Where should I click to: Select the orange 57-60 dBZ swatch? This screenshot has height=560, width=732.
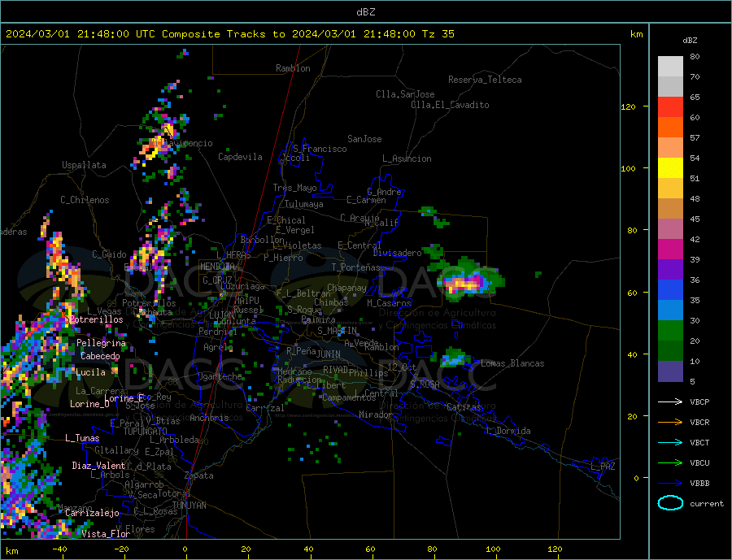[x=670, y=128]
